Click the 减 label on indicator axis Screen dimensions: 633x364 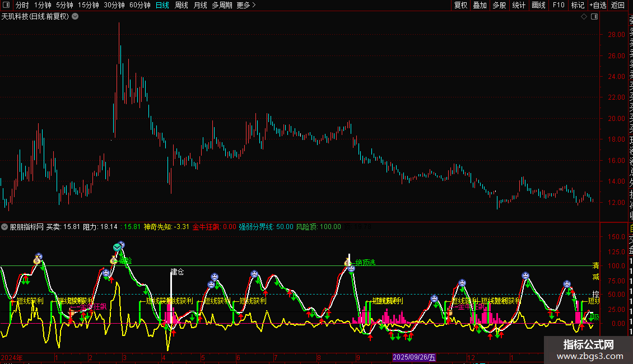point(595,277)
